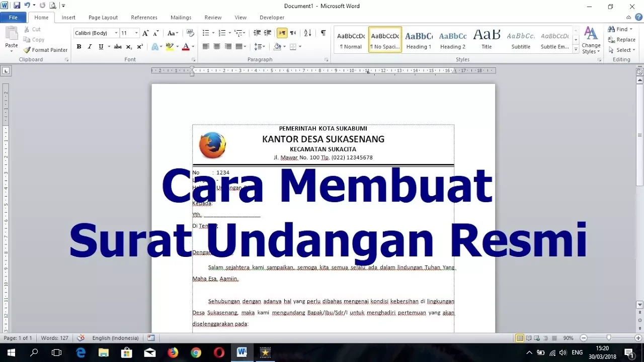Expand the Styles gallery More arrow
Screen dimensions: 644x362
click(576, 49)
